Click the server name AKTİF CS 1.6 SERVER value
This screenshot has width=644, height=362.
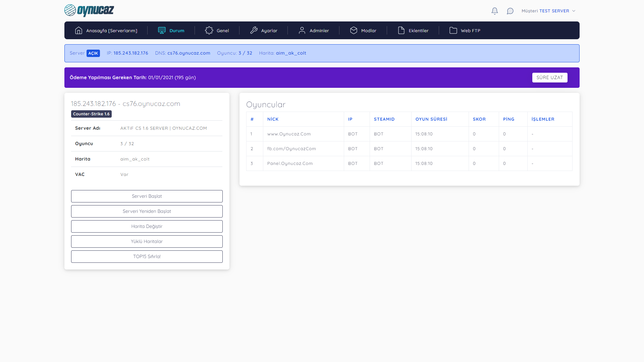(x=164, y=128)
